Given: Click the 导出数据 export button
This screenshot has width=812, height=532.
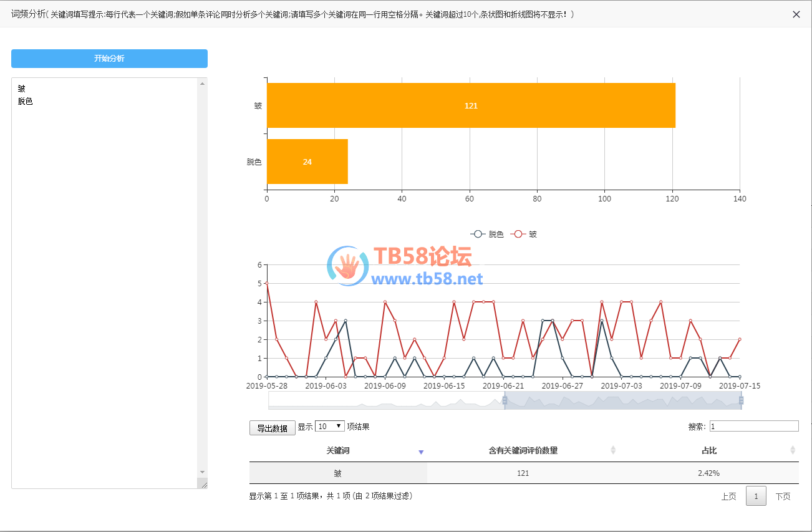Looking at the screenshot, I should click(x=272, y=428).
